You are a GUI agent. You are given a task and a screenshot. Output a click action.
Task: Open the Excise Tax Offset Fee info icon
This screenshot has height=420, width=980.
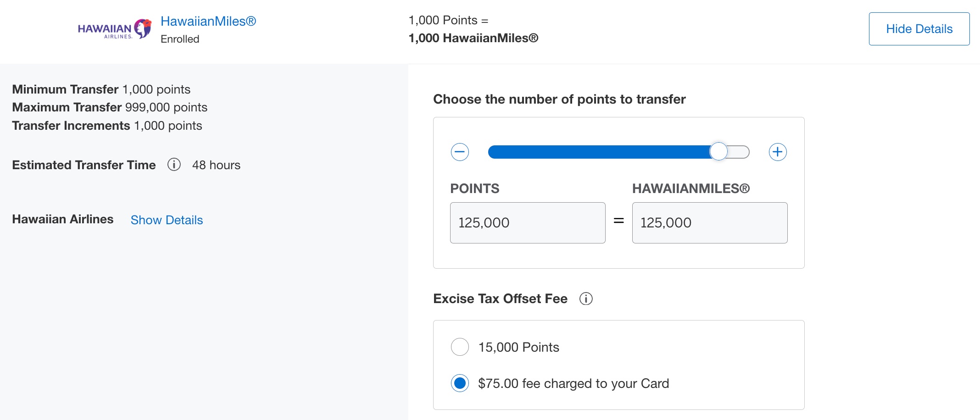tap(586, 298)
